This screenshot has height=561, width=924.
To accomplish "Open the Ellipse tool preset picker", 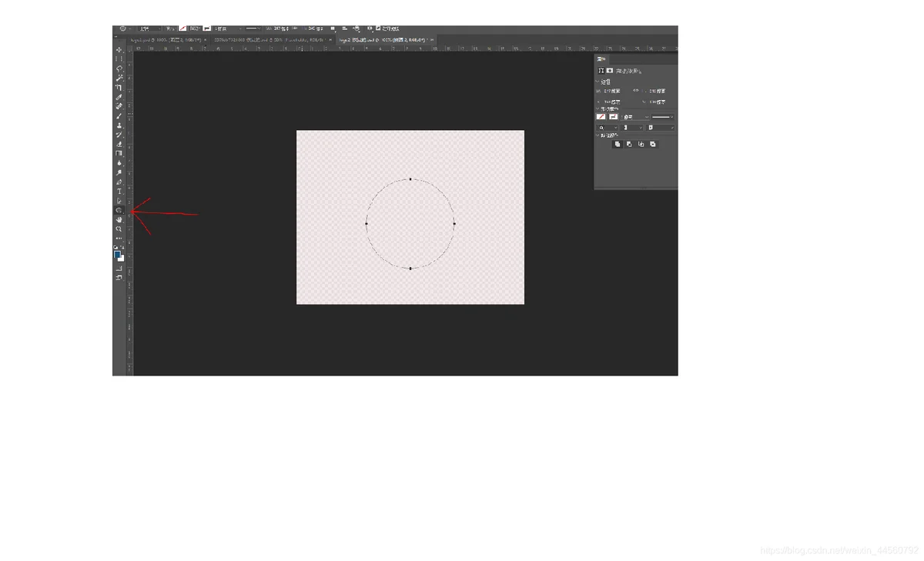I will click(125, 28).
